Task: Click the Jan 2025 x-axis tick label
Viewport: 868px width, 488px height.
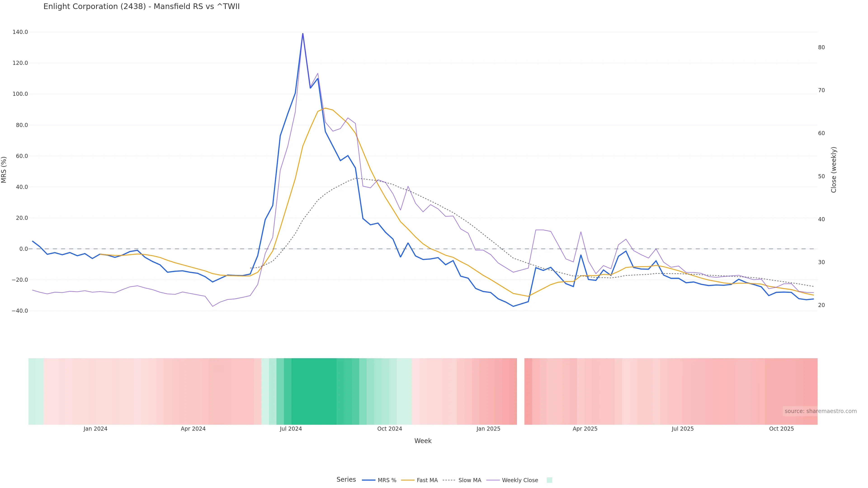Action: [x=488, y=429]
